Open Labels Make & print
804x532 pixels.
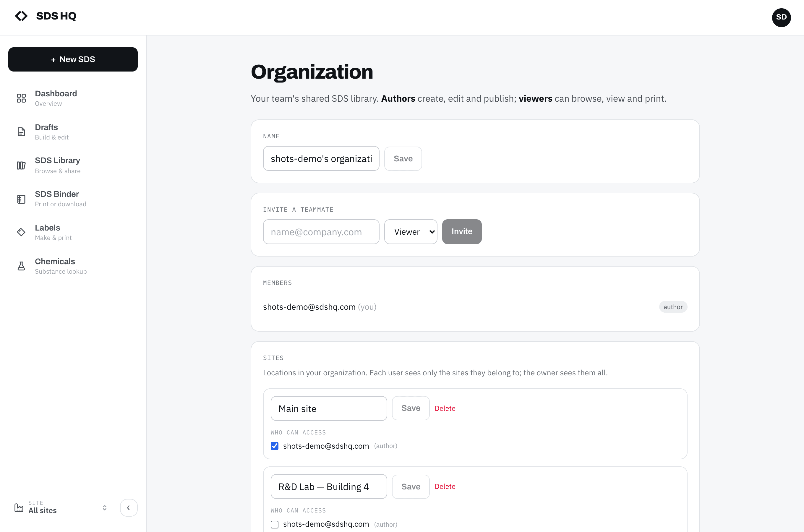point(73,232)
